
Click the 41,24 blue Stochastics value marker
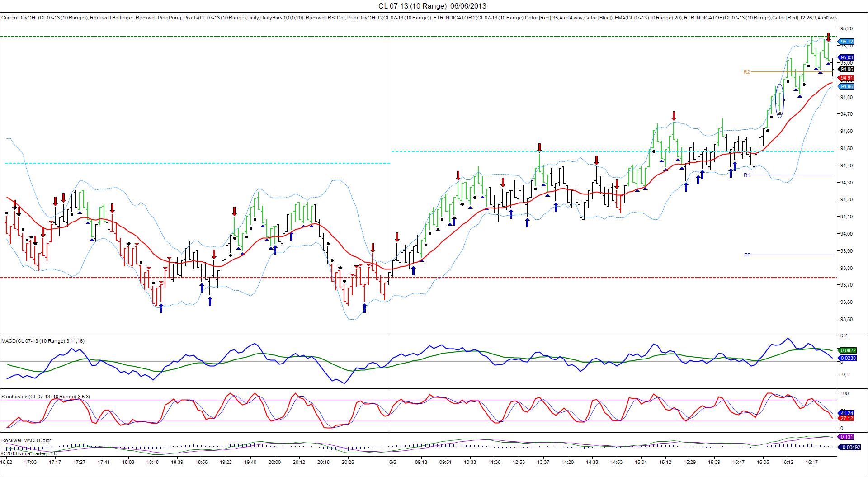click(x=846, y=413)
